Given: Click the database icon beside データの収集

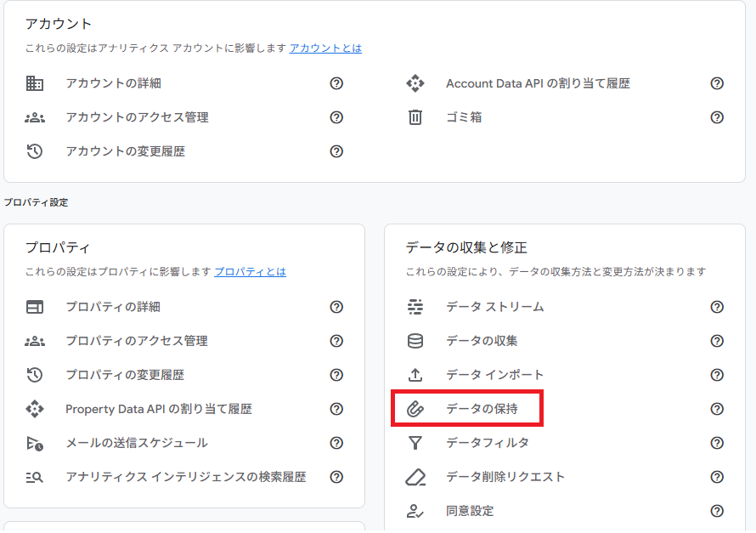Looking at the screenshot, I should [415, 341].
